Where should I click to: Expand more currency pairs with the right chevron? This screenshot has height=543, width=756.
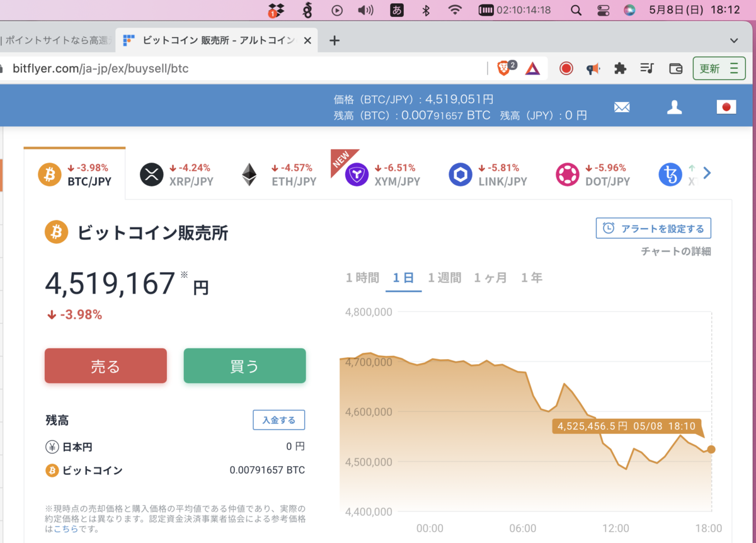(707, 173)
